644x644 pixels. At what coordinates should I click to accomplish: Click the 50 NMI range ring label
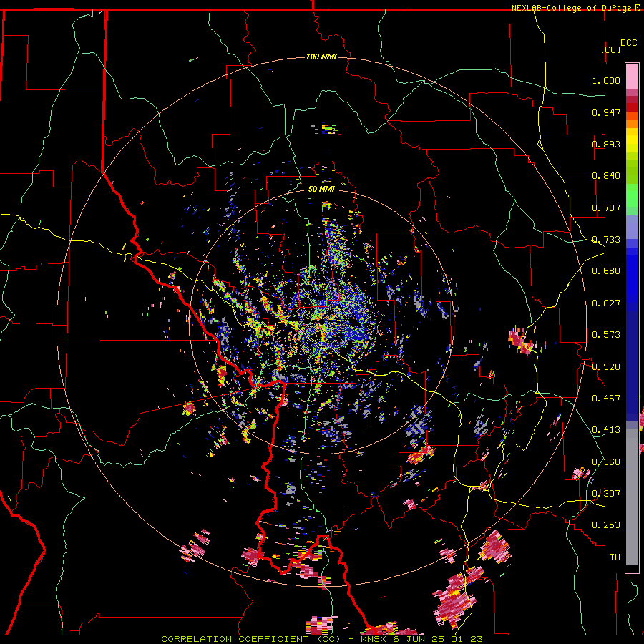point(321,190)
